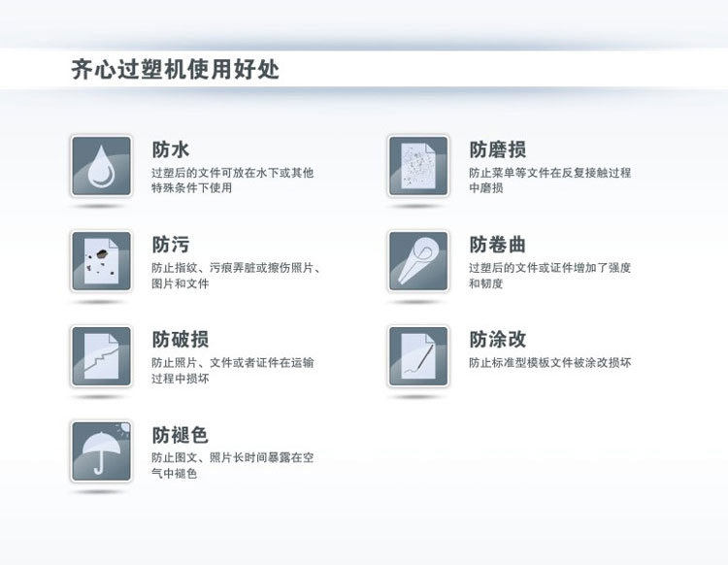The height and width of the screenshot is (565, 728).
Task: Select the 防涂改 heading
Action: tap(497, 339)
